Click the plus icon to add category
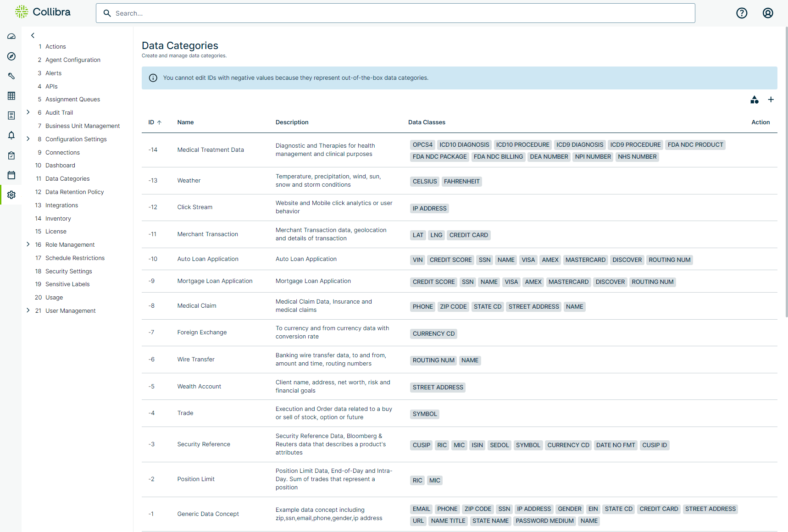Image resolution: width=788 pixels, height=532 pixels. pyautogui.click(x=771, y=100)
